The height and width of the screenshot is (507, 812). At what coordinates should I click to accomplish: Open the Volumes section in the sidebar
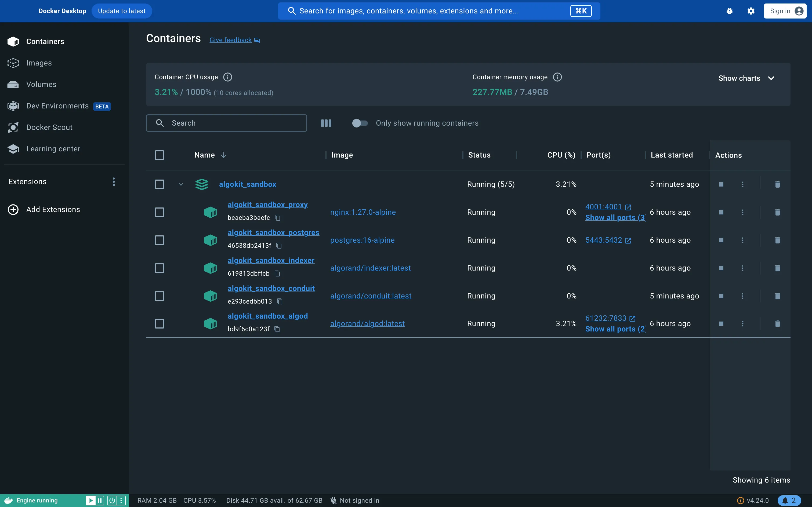click(41, 84)
